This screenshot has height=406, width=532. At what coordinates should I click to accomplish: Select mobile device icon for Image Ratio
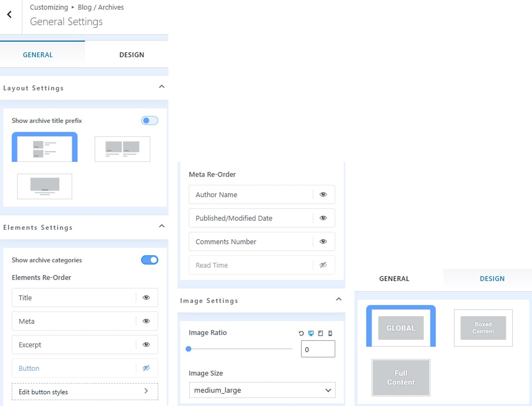coord(330,333)
